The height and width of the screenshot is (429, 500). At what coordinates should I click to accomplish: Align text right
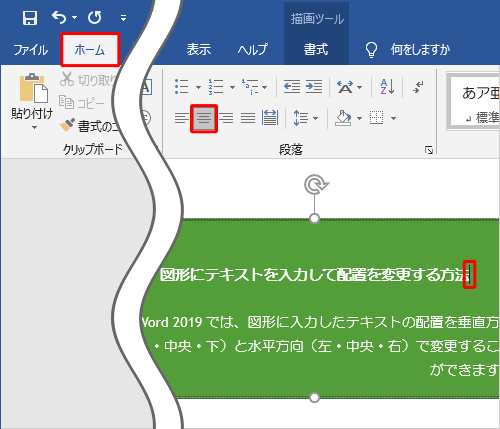pos(226,118)
